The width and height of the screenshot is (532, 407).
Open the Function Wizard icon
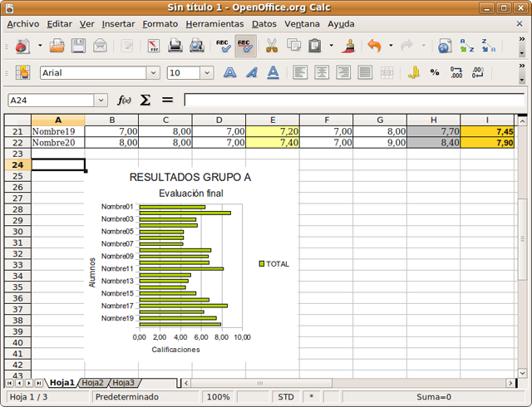click(x=125, y=100)
